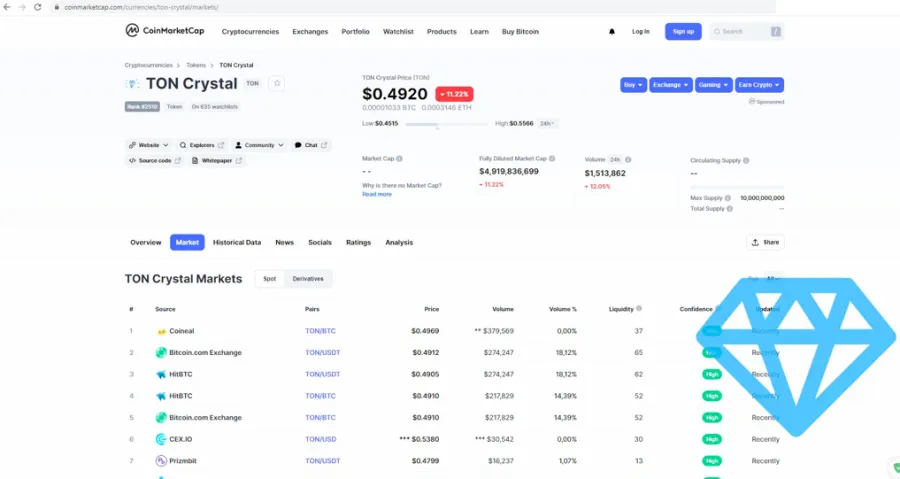
Task: Click the CEX.IO exchange logo
Action: click(x=161, y=439)
